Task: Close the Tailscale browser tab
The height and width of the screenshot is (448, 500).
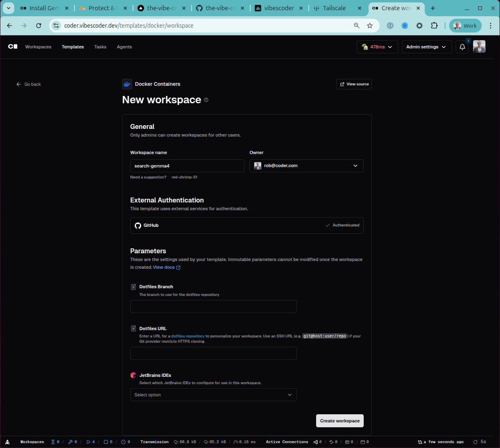Action: pos(360,8)
